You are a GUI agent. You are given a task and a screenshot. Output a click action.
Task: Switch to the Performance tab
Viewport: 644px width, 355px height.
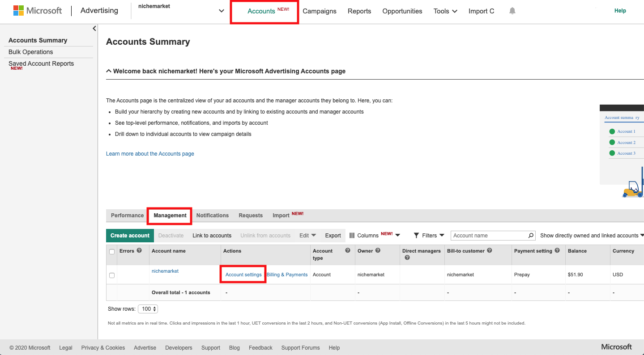127,216
